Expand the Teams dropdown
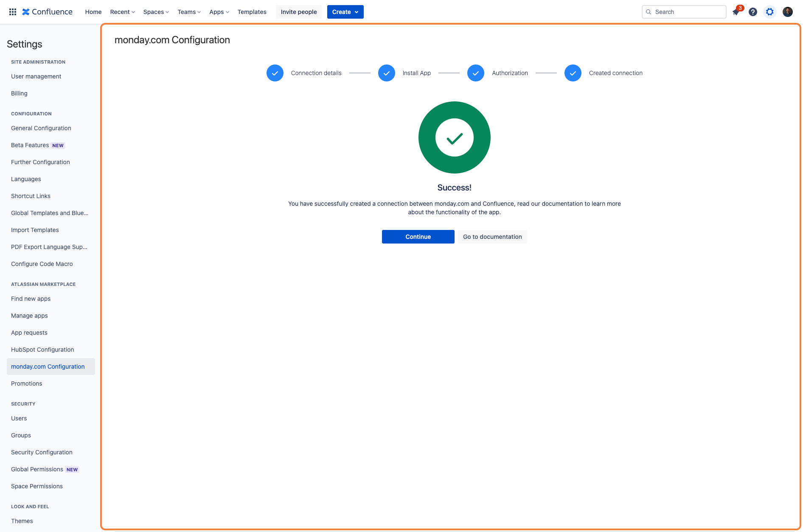Viewport: 803px width, 532px height. pyautogui.click(x=189, y=12)
